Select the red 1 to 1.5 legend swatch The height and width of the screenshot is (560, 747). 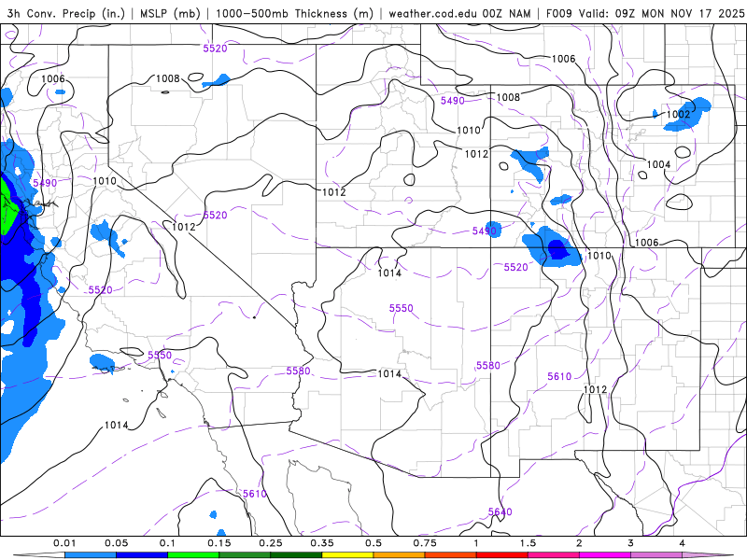(x=502, y=555)
